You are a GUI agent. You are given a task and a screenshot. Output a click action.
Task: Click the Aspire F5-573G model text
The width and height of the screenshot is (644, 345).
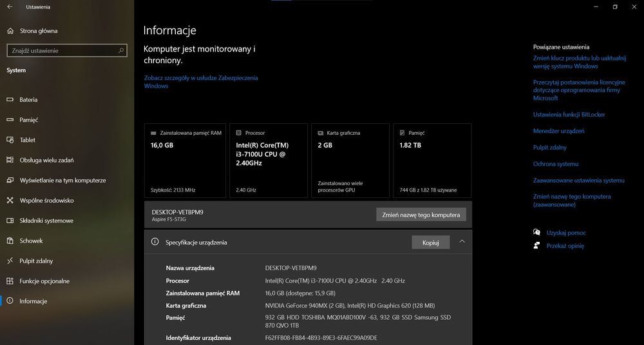(x=168, y=220)
